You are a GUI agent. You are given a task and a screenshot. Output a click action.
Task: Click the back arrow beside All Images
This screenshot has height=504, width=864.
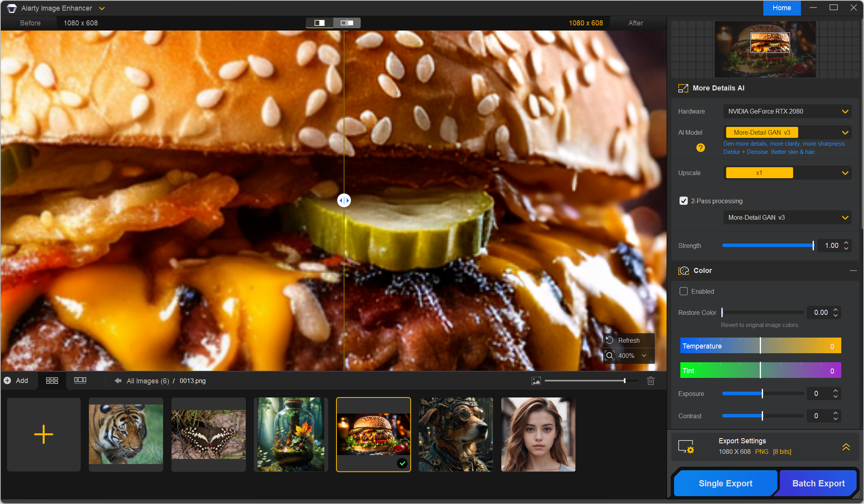(x=118, y=381)
